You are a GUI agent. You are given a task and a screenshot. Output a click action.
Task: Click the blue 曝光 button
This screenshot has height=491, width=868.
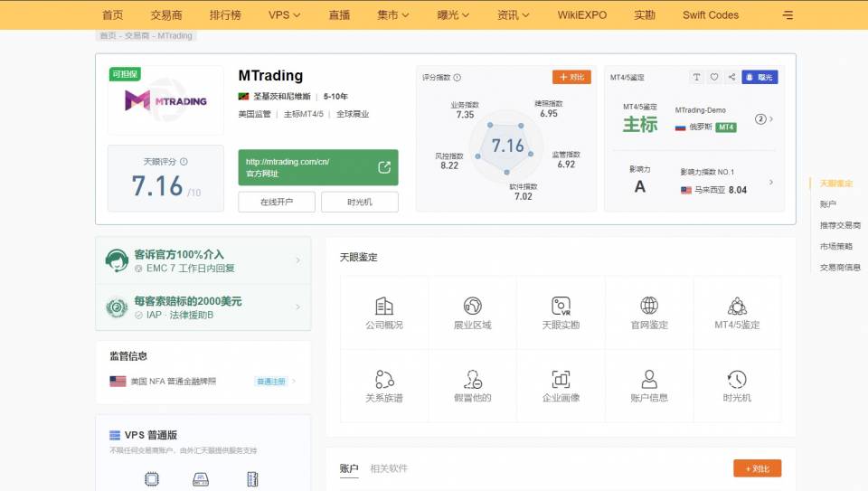pos(759,77)
